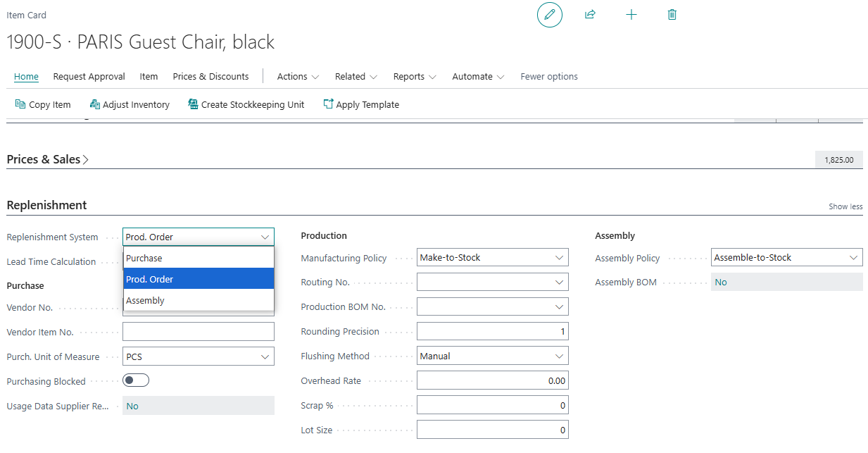Select Purchase from the dropdown list
The height and width of the screenshot is (453, 868).
[199, 258]
